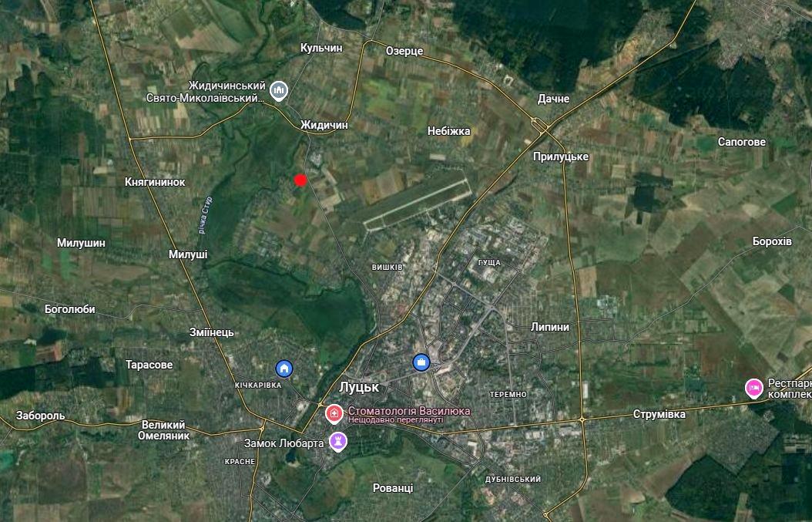Select the Струмівка village label
The image size is (812, 522).
(659, 414)
